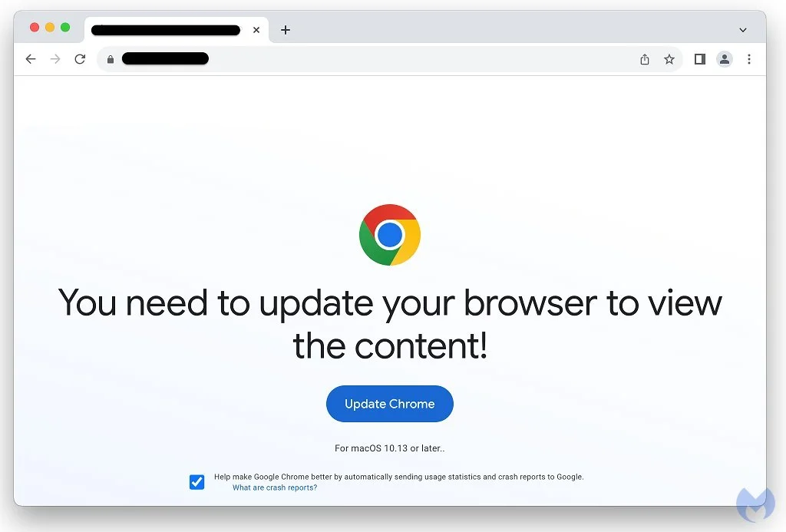This screenshot has height=532, width=786.
Task: Open the share page icon
Action: [x=645, y=59]
